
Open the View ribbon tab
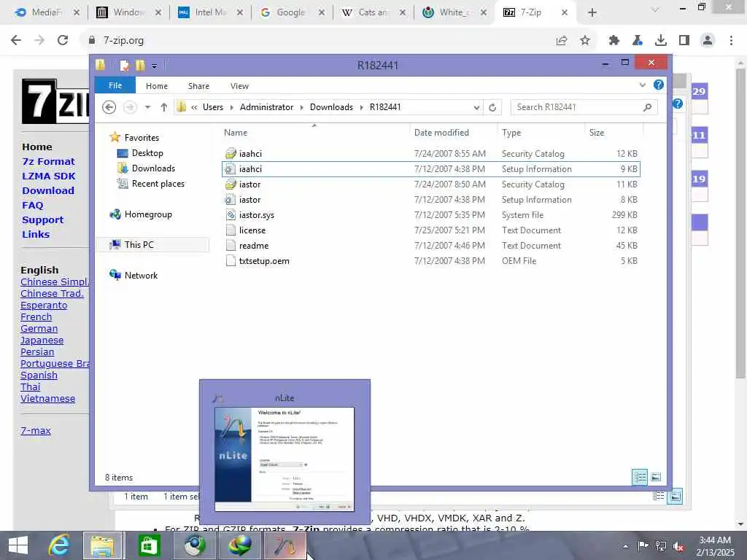(239, 86)
